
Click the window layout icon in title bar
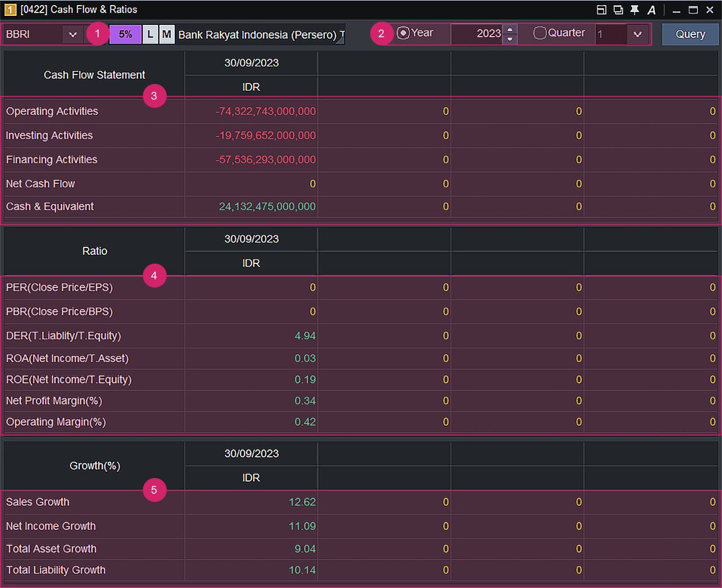[601, 10]
